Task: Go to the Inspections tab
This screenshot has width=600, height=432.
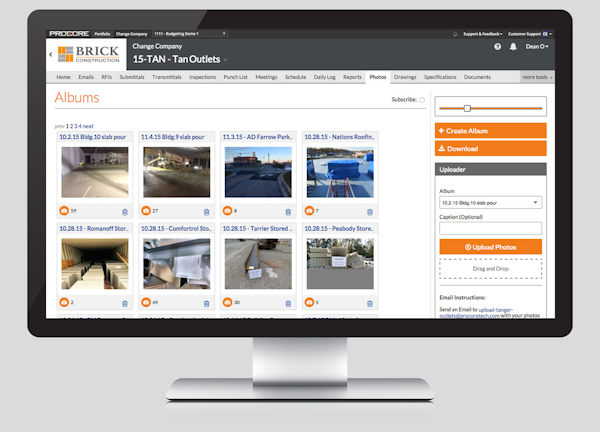Action: pos(202,77)
